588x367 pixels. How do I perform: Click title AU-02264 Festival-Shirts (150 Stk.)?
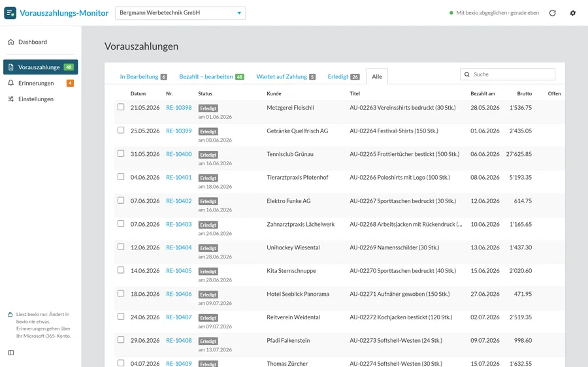click(394, 131)
